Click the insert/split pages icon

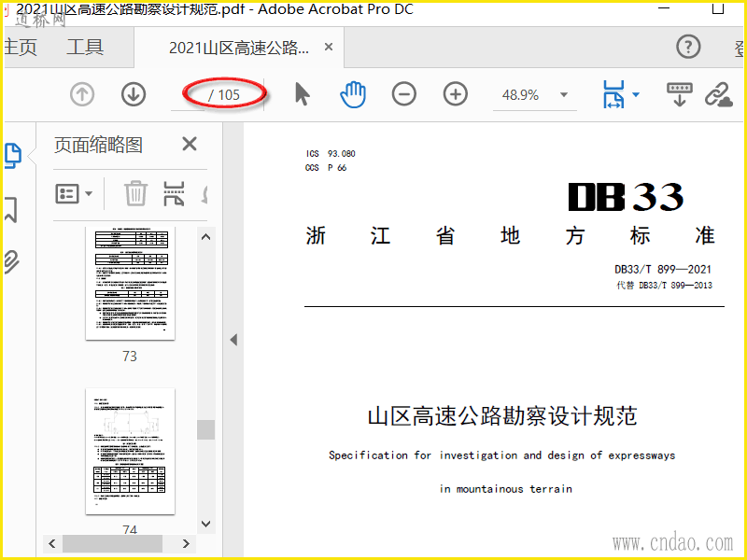pos(174,193)
